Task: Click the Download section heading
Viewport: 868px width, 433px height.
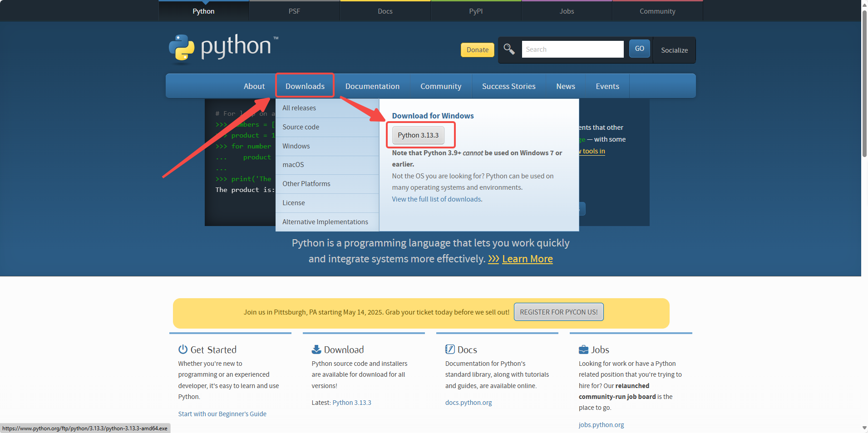Action: point(344,349)
